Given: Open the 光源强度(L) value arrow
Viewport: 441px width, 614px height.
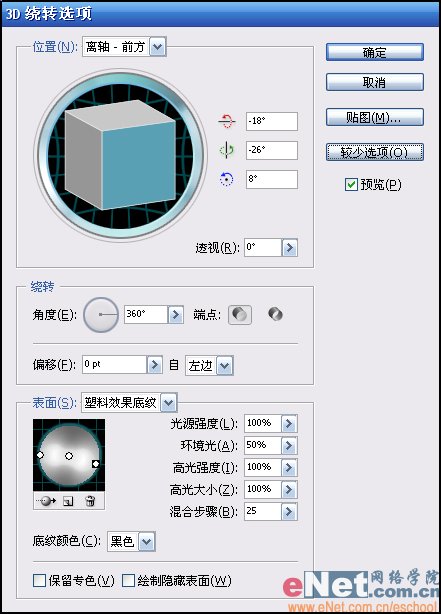Looking at the screenshot, I should [289, 423].
